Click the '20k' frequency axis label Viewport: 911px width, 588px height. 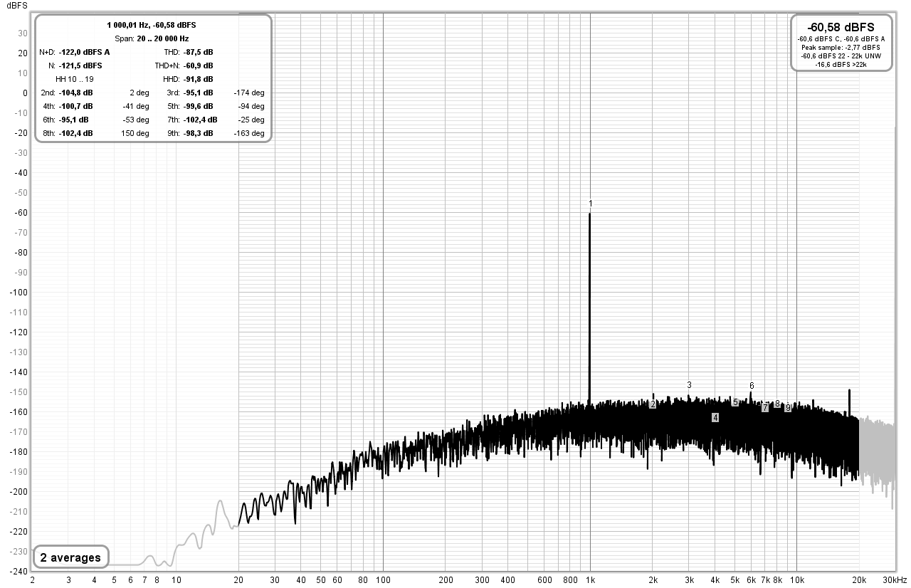859,580
